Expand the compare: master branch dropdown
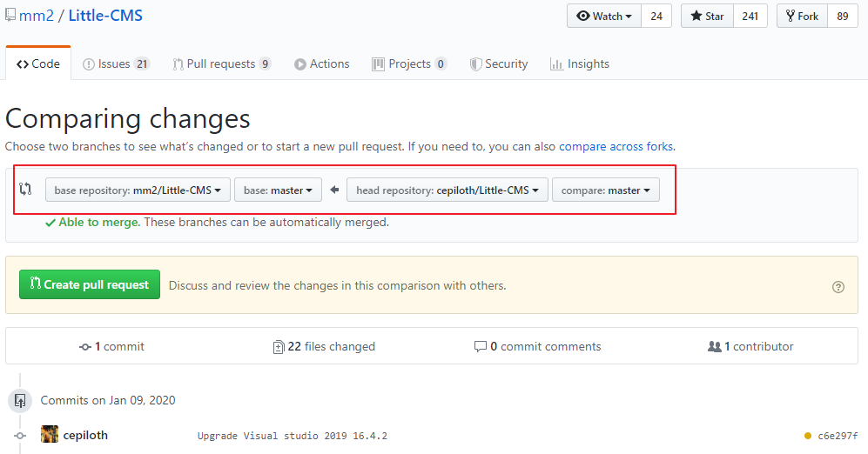The height and width of the screenshot is (454, 868). tap(606, 190)
